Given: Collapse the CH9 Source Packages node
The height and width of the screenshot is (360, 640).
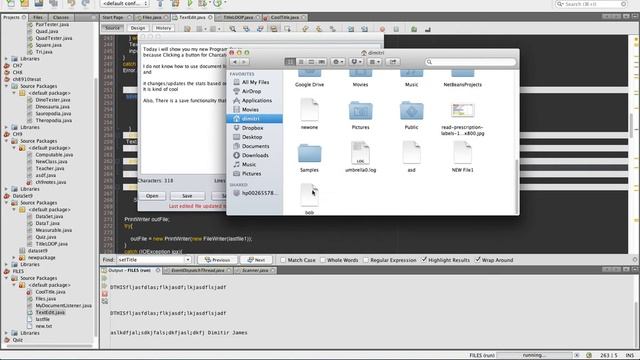Looking at the screenshot, I should [x=7, y=141].
